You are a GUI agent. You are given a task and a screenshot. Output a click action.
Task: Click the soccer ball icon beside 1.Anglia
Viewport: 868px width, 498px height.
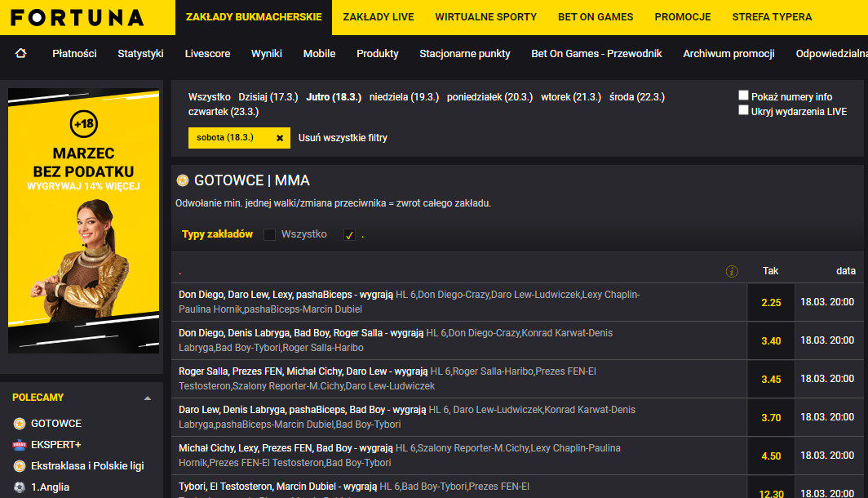[20, 487]
